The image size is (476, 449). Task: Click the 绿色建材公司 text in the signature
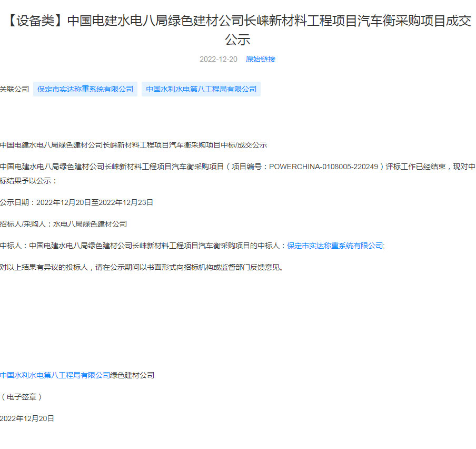point(132,375)
